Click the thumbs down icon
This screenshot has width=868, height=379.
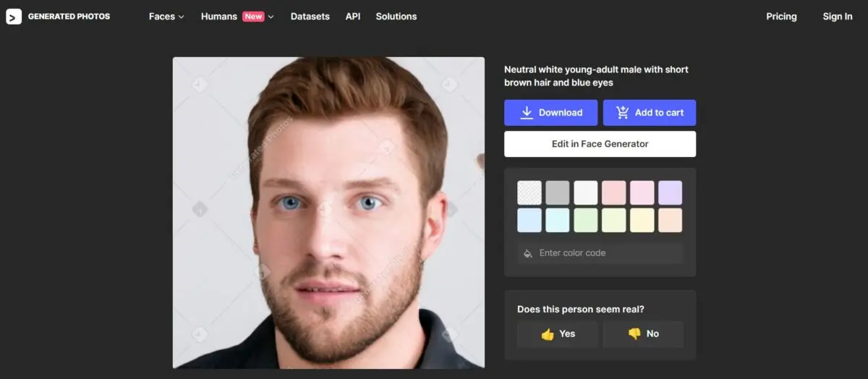pos(634,334)
